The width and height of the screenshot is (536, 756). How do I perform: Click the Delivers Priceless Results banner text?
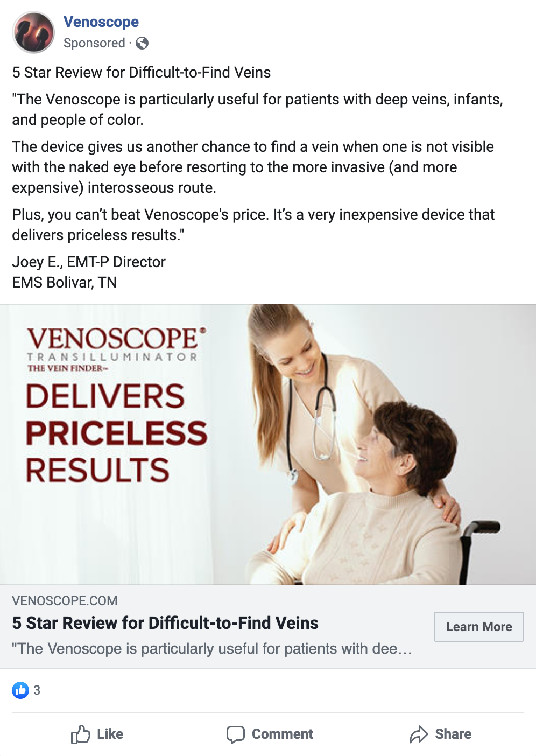pyautogui.click(x=116, y=433)
